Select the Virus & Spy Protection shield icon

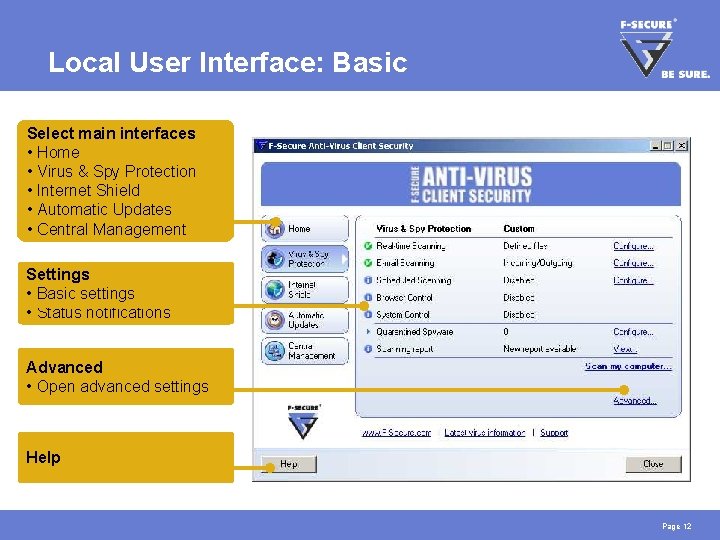point(275,259)
